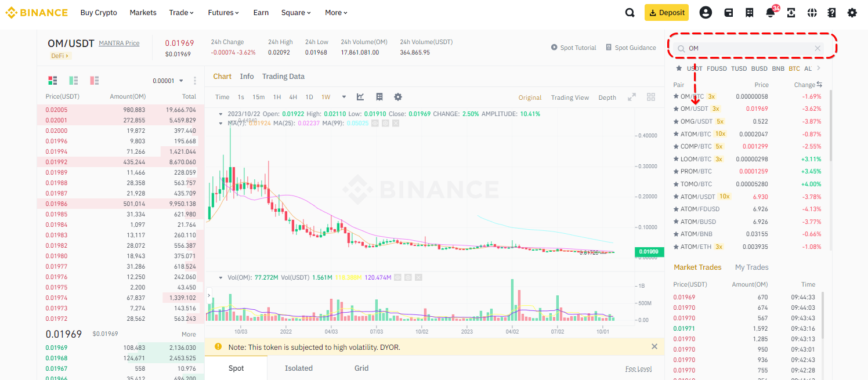Remove the MA indicator with X
Image resolution: width=868 pixels, height=380 pixels.
coord(396,123)
